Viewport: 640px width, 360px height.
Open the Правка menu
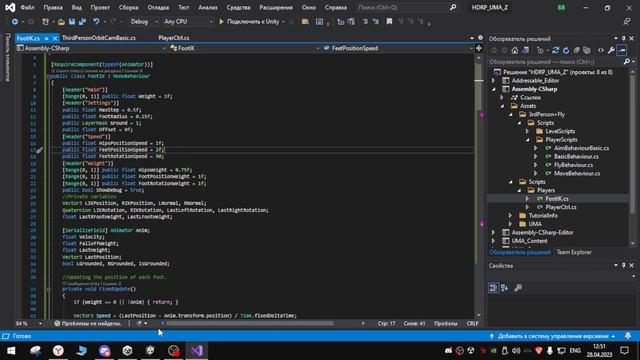[x=53, y=7]
